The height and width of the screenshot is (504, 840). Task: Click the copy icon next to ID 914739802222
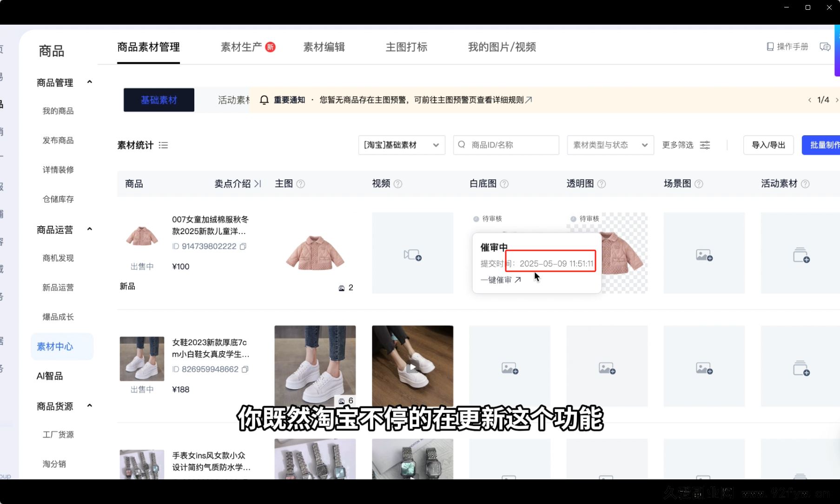click(244, 246)
